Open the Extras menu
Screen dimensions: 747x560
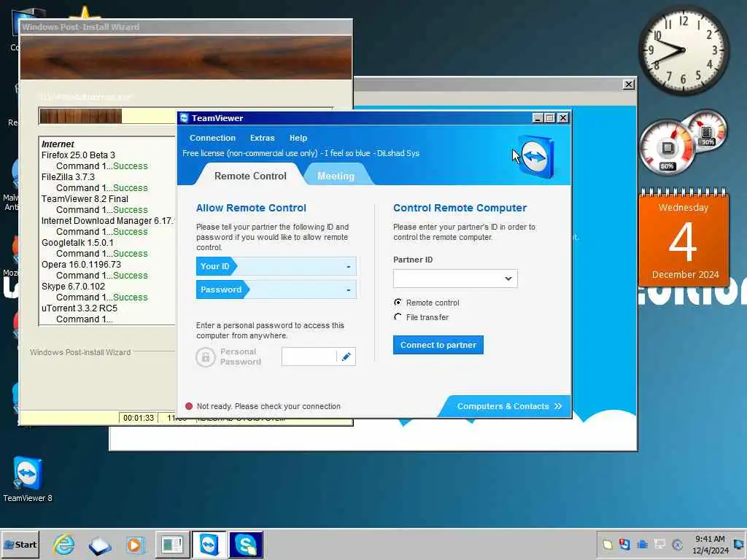click(263, 138)
